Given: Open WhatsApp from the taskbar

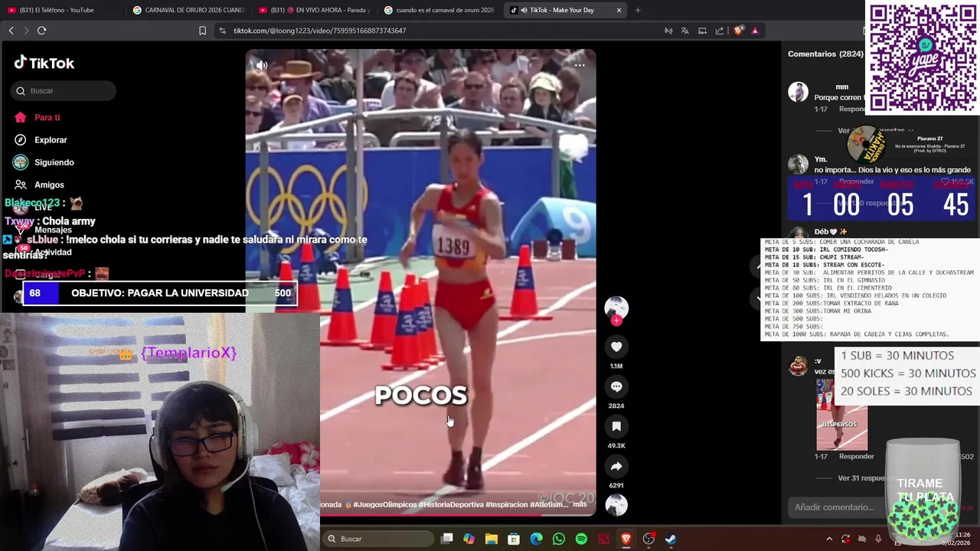Looking at the screenshot, I should (559, 539).
